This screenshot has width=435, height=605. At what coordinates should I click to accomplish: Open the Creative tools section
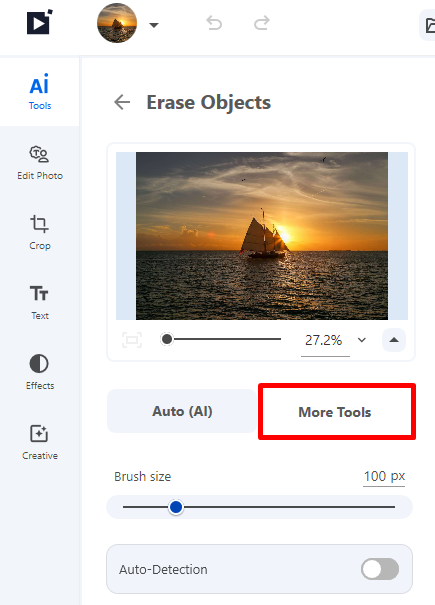pyautogui.click(x=40, y=442)
